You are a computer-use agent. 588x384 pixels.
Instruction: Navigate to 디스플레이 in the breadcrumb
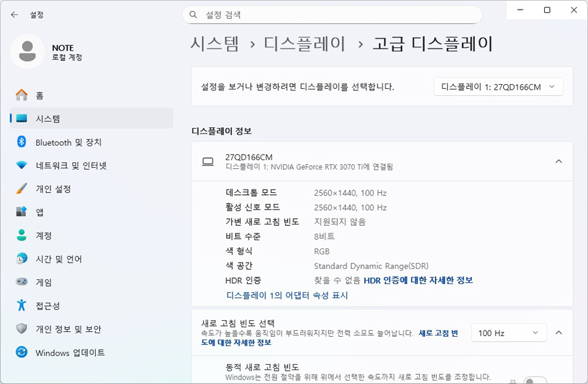(x=305, y=44)
